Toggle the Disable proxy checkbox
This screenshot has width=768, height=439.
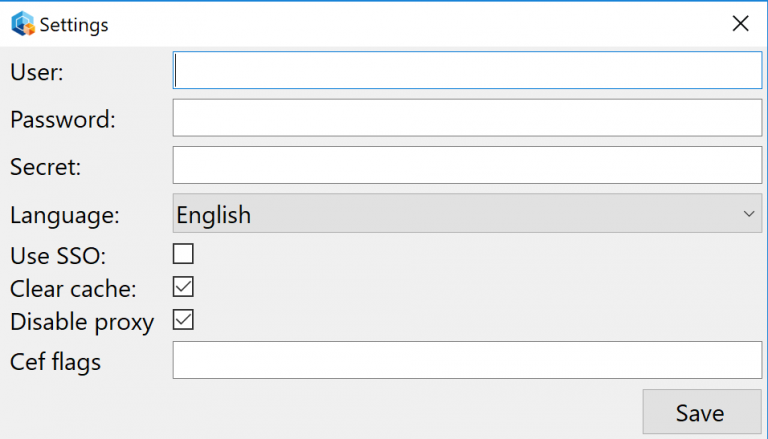183,319
